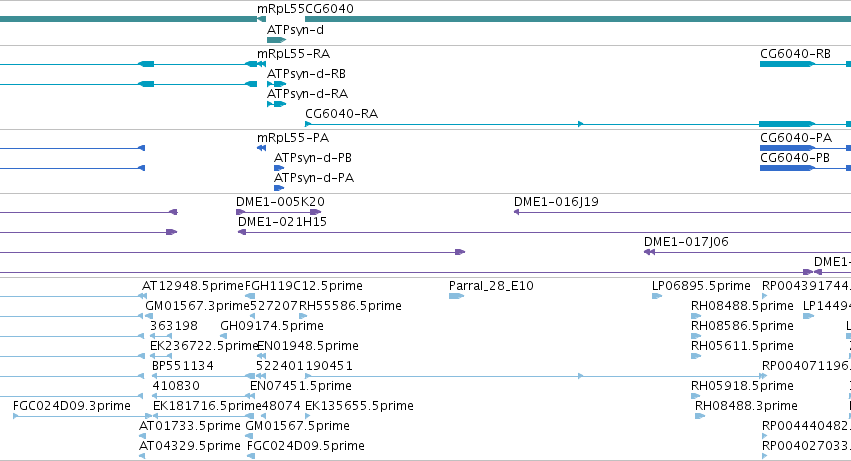This screenshot has width=851, height=461.
Task: Click the Parral_28_E10 feature glyph
Action: click(456, 296)
